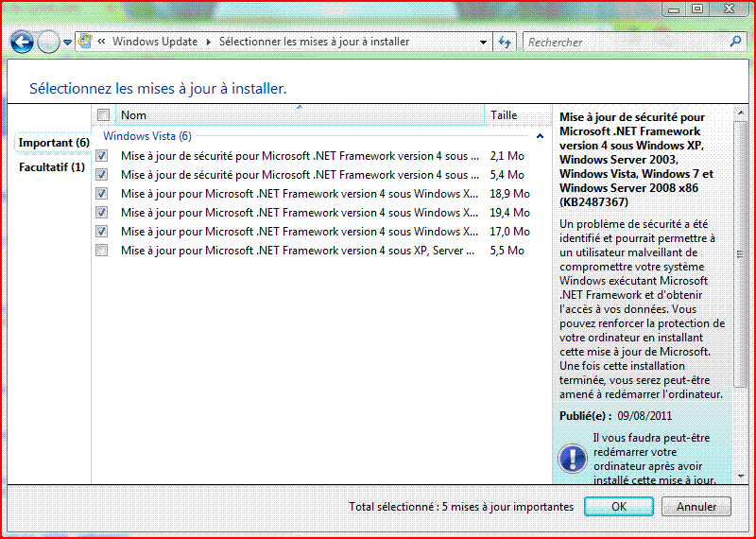Collapse the Windows Vista (6) group
The height and width of the screenshot is (539, 756).
coord(540,136)
